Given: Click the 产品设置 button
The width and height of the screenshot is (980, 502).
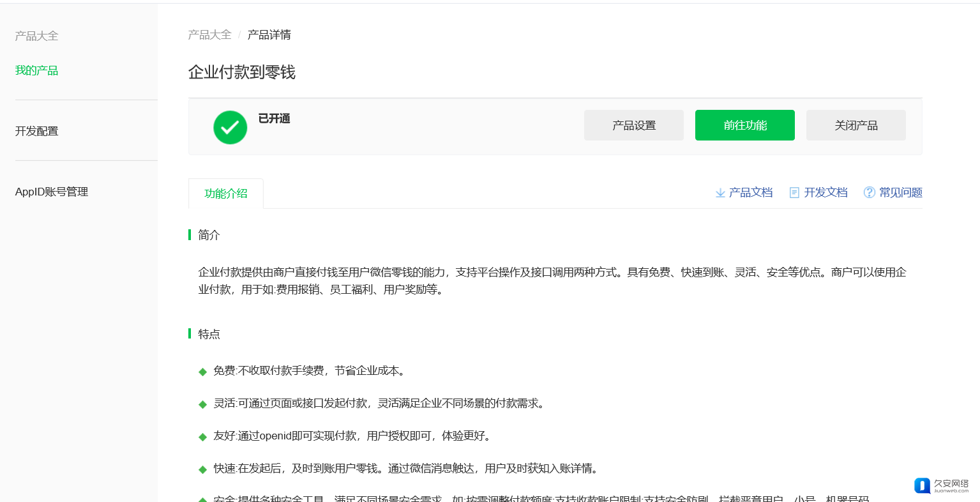Looking at the screenshot, I should coord(634,125).
